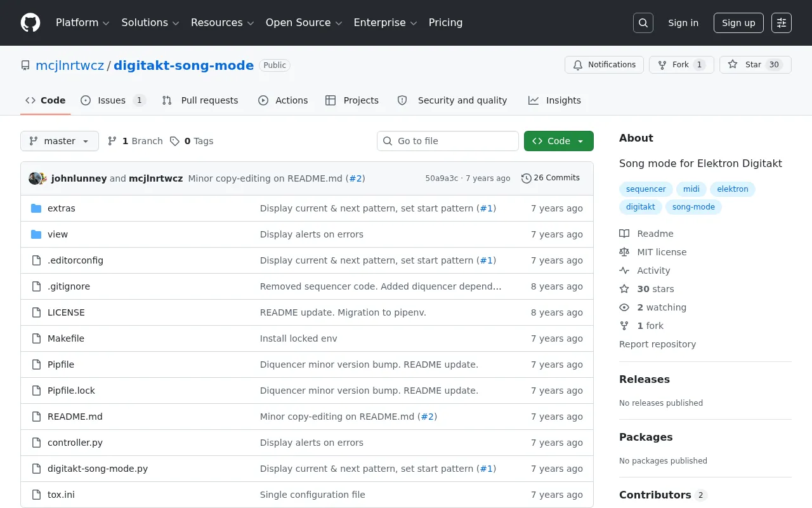View the 26 Commits history

(x=551, y=178)
